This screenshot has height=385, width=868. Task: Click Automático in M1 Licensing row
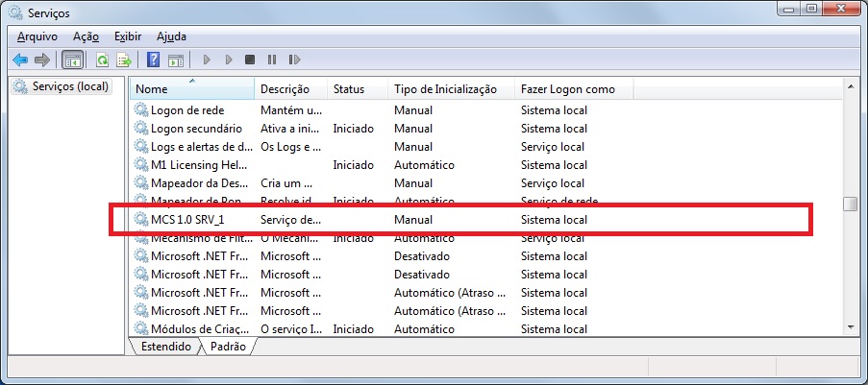point(424,165)
